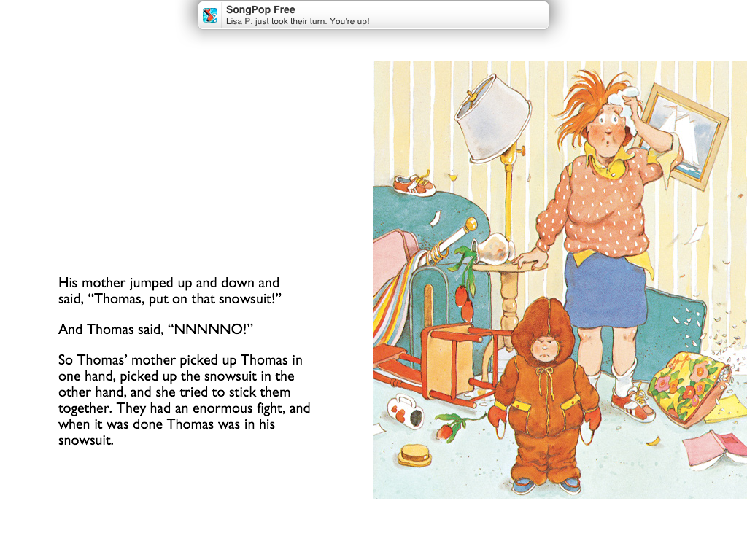Tap the sneaker lying on the couch
Viewport: 747px width, 560px height.
414,184
